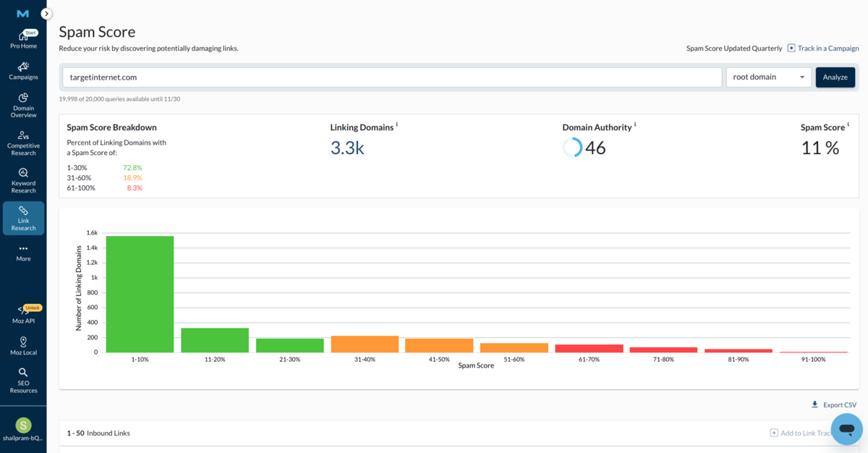This screenshot has height=453, width=868.
Task: Open SEO Resources in the sidebar
Action: 23,381
